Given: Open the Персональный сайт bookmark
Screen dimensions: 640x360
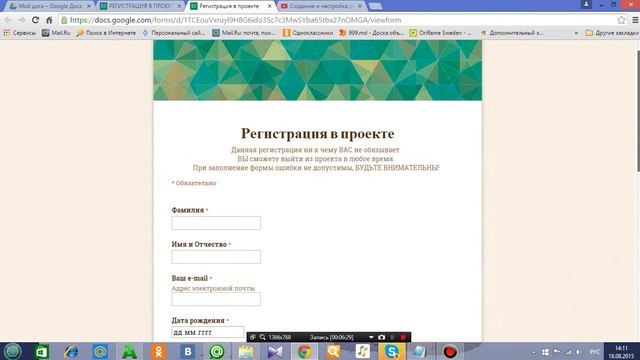Looking at the screenshot, I should pyautogui.click(x=173, y=33).
